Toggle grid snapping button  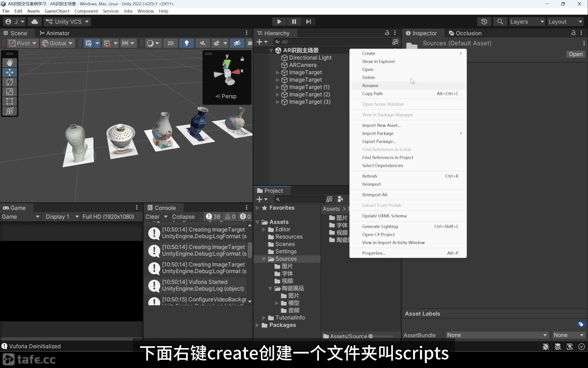coord(107,43)
